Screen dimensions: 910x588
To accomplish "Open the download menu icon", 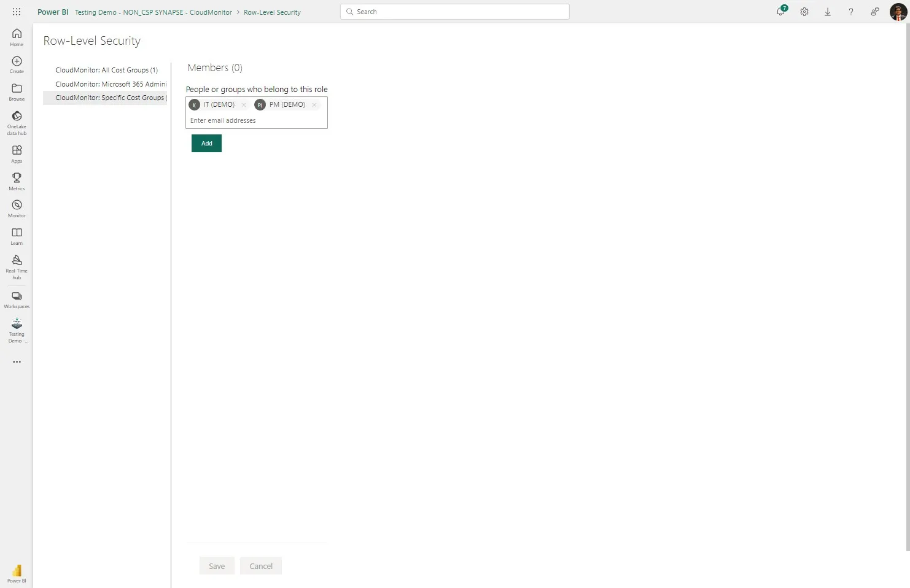I will coord(828,12).
